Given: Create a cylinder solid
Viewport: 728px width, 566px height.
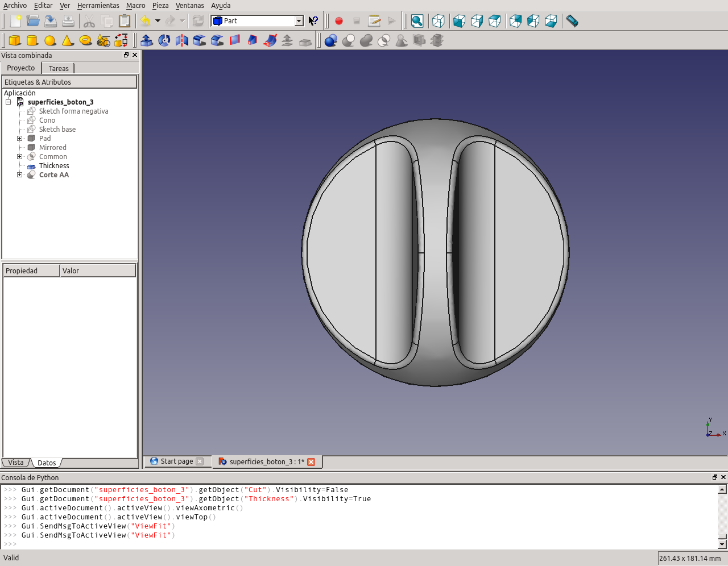Looking at the screenshot, I should (32, 40).
